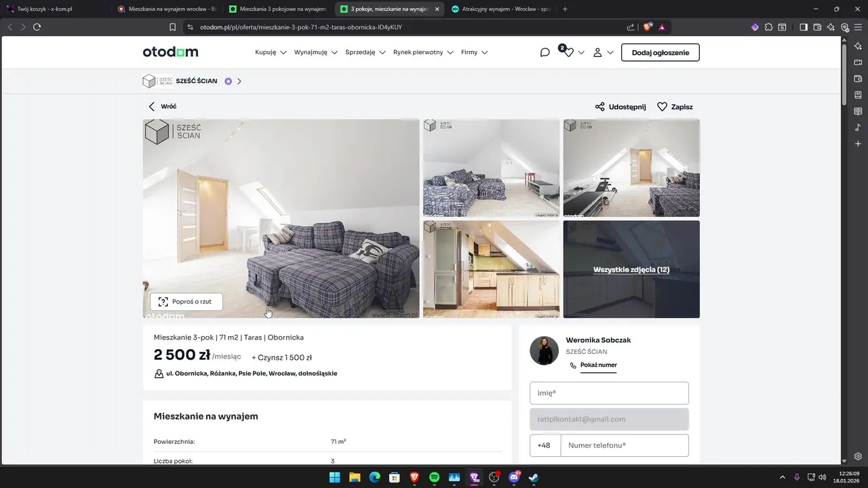Click the Windows Start button

(x=334, y=477)
